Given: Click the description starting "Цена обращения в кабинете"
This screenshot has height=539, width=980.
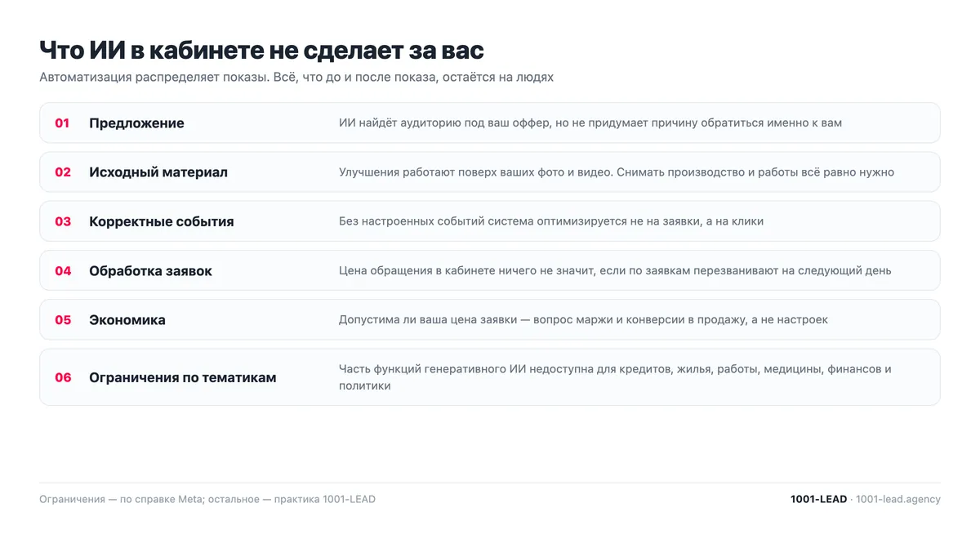Looking at the screenshot, I should point(615,270).
